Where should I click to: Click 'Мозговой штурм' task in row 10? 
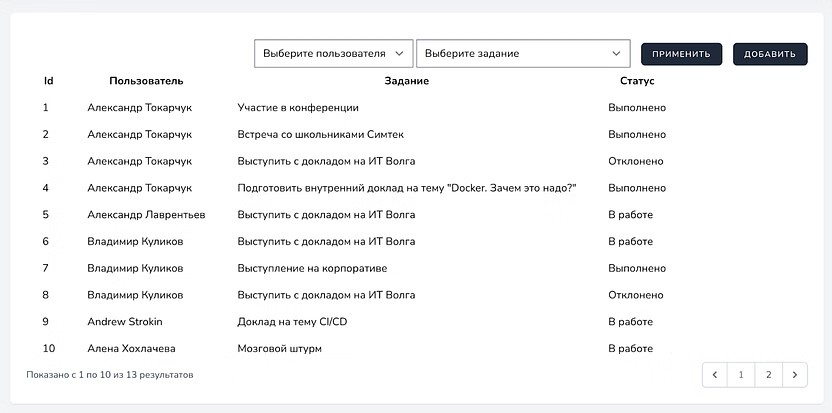point(279,349)
